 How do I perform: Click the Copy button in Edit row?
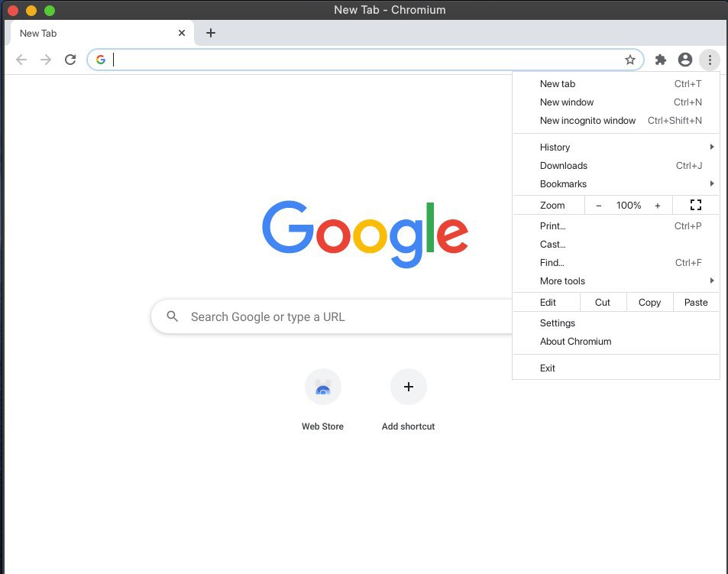(649, 303)
